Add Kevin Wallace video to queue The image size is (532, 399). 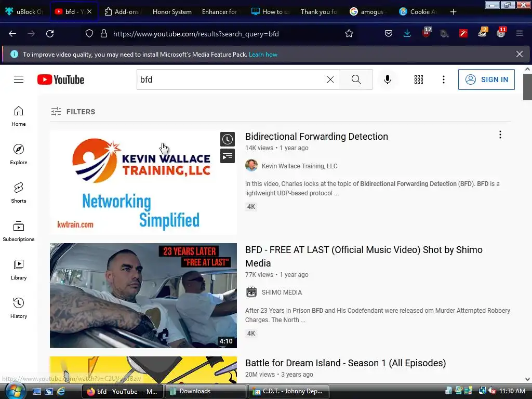tap(228, 156)
